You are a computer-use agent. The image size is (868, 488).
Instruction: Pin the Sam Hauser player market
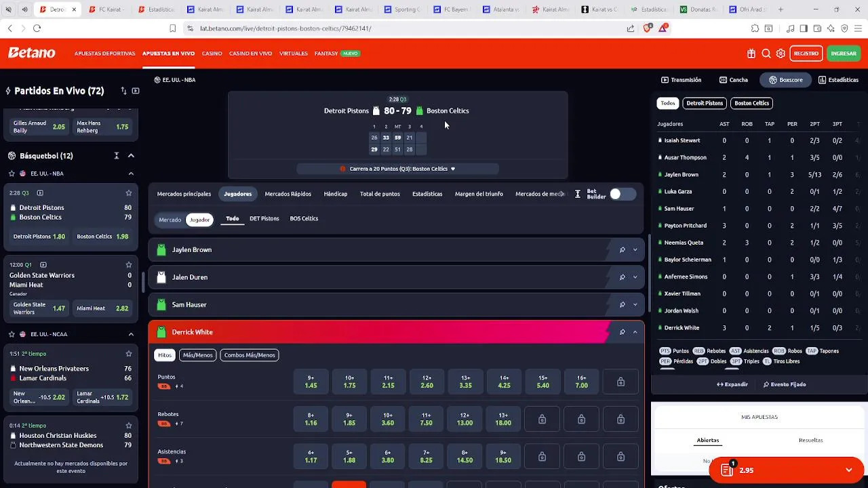[622, 304]
